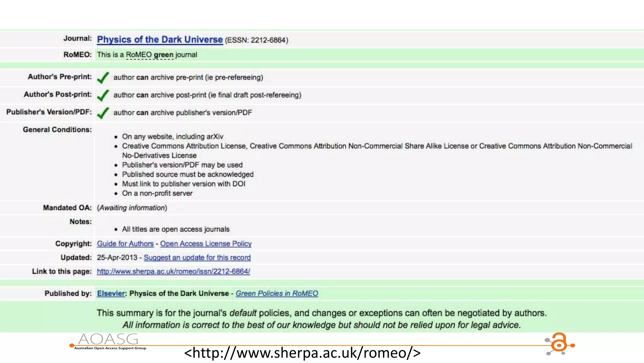Click the ESSN 2212-6864 text
This screenshot has height=363, width=644.
(256, 40)
